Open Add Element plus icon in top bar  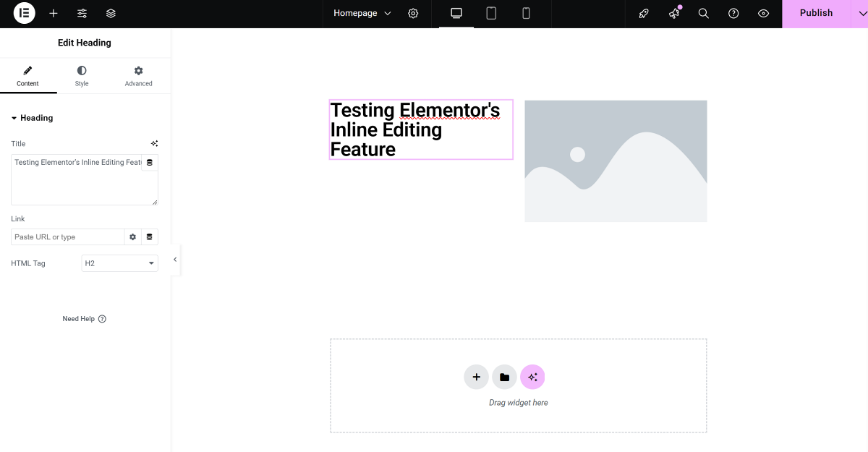[54, 14]
